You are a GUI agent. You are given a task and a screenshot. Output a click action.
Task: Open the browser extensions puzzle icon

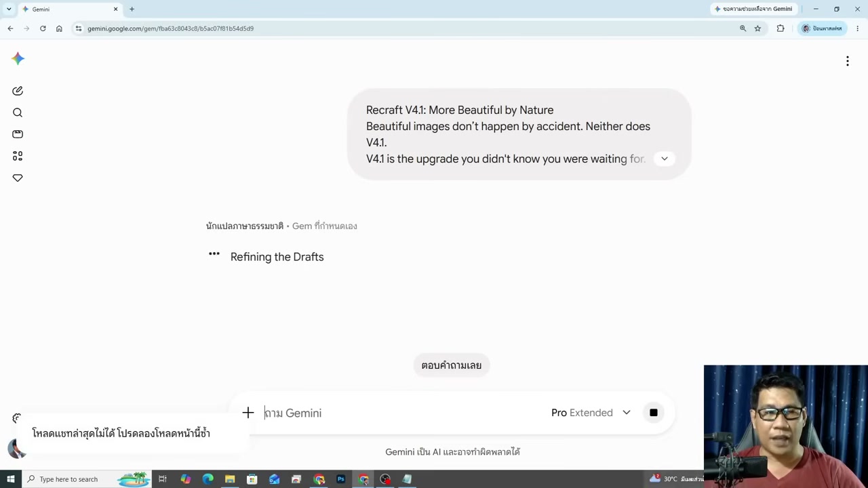pos(781,28)
